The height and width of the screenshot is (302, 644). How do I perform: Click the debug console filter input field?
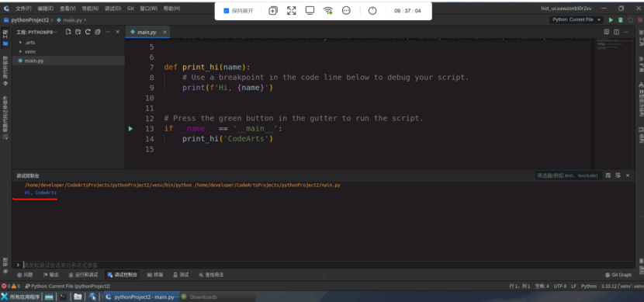pyautogui.click(x=569, y=175)
